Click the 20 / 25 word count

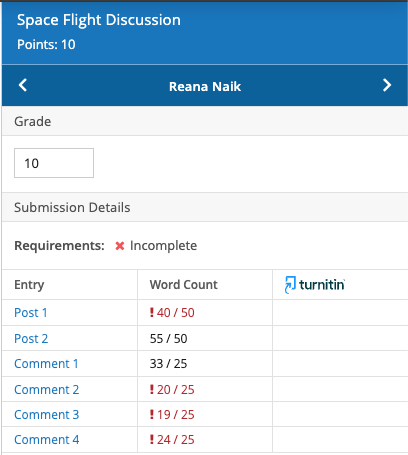click(x=172, y=390)
